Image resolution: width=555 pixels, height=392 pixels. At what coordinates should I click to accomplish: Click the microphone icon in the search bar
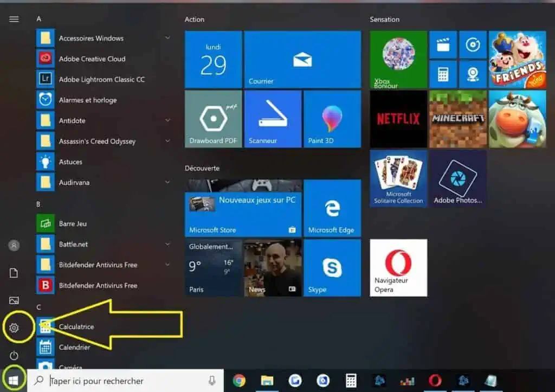211,381
